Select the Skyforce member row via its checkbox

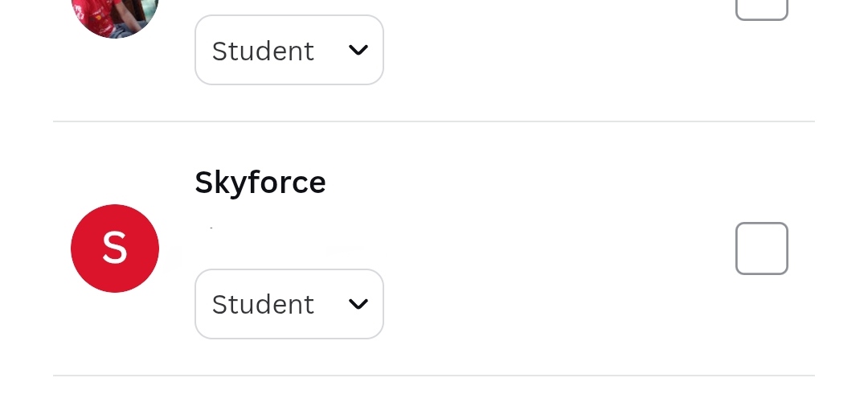coord(761,249)
